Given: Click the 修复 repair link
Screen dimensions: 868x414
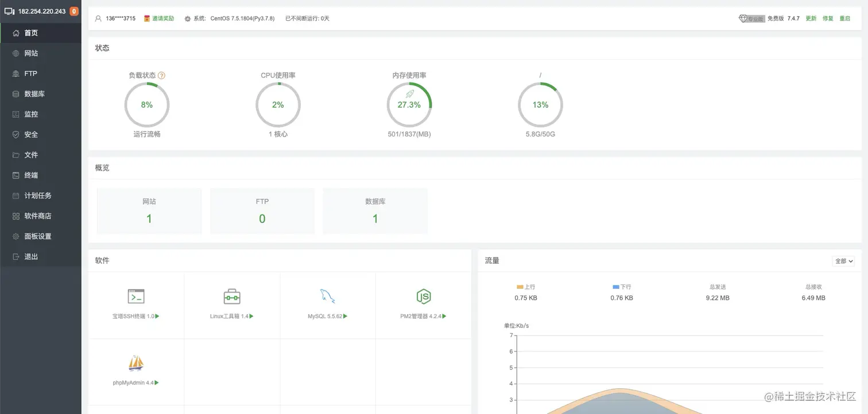Looking at the screenshot, I should point(828,18).
